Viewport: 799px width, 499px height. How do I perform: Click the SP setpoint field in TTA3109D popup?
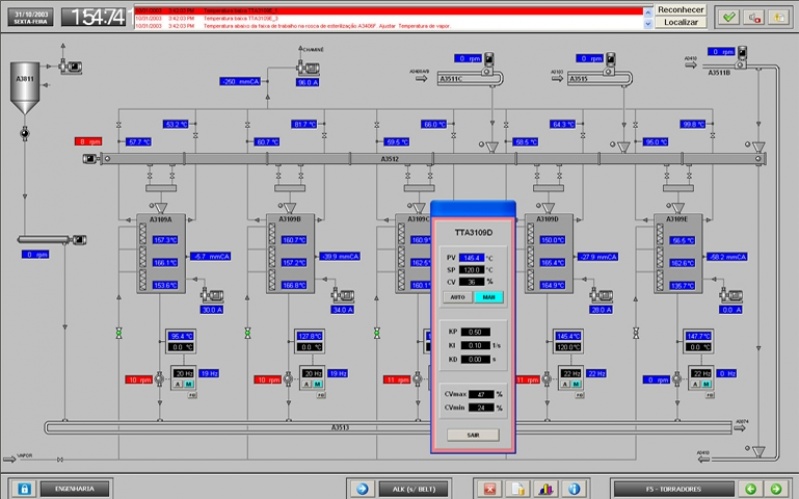(x=471, y=270)
